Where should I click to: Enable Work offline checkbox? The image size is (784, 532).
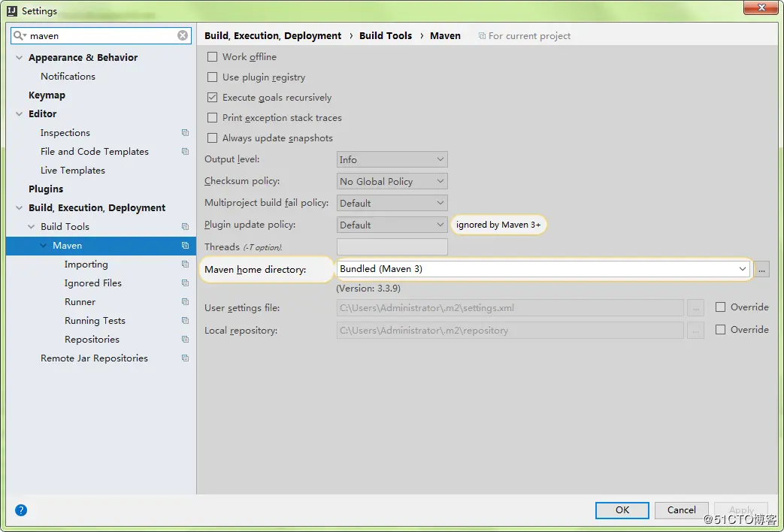(x=213, y=57)
